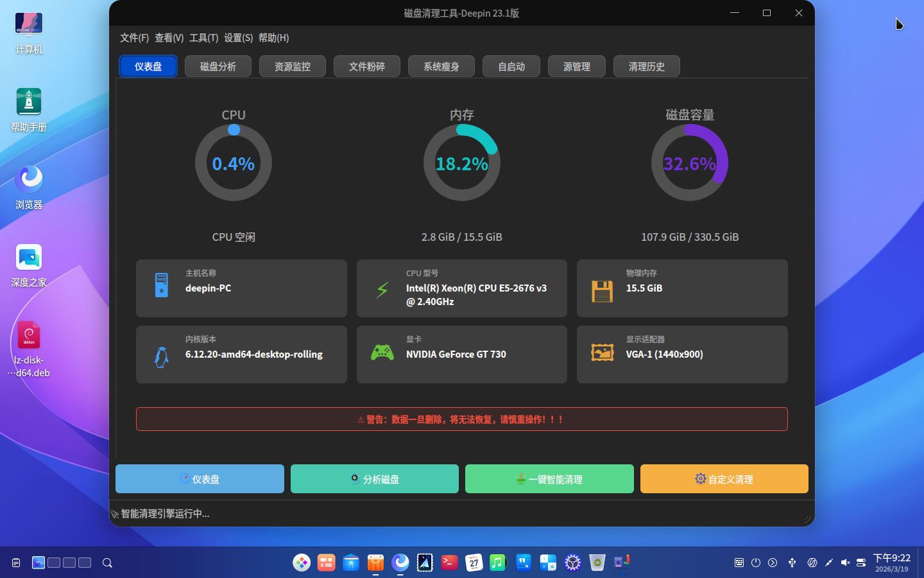
Task: Click the orange 自定义清理 button
Action: pyautogui.click(x=724, y=479)
